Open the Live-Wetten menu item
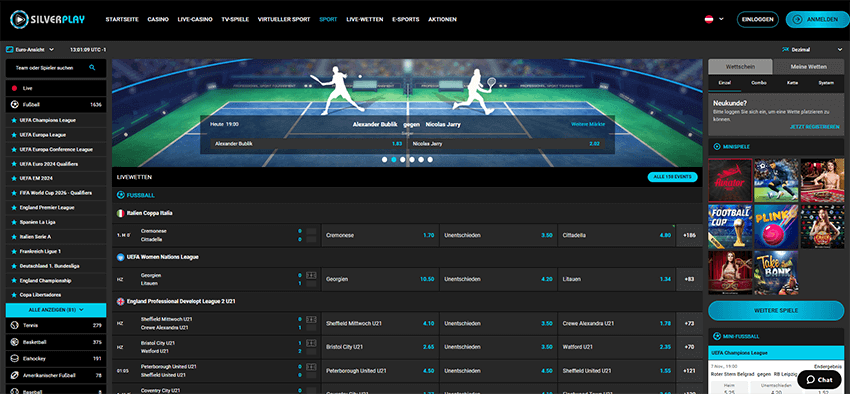 [x=364, y=20]
